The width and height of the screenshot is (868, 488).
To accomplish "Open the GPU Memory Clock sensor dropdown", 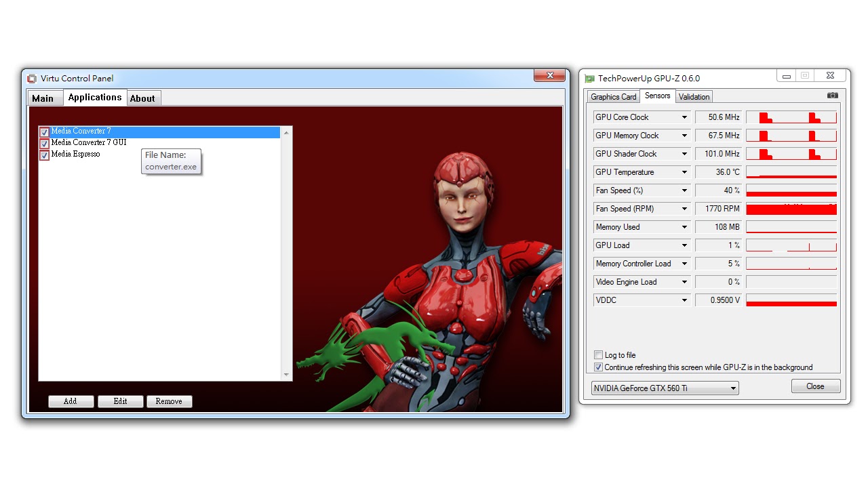I will coord(684,136).
